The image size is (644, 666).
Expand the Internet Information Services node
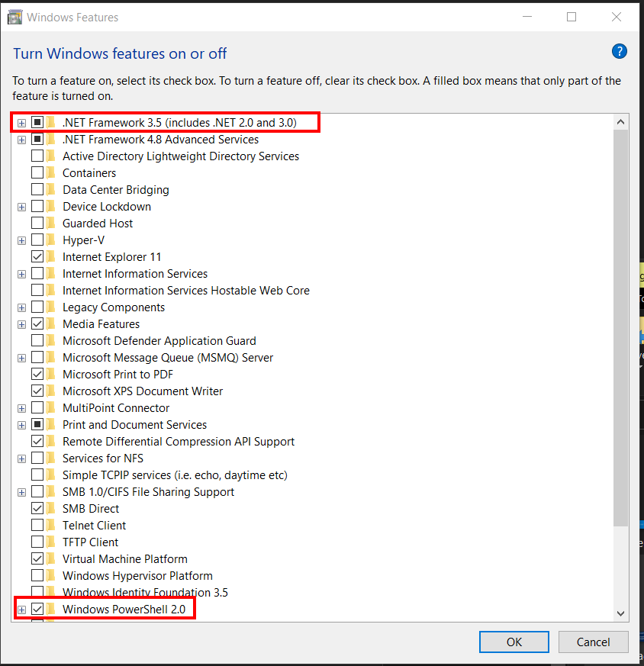coord(21,274)
